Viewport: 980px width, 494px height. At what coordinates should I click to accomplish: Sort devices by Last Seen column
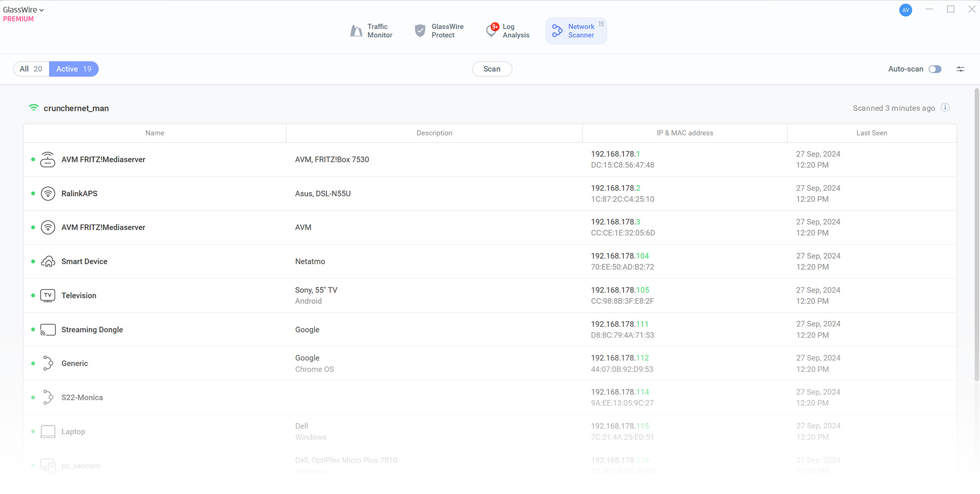[x=872, y=133]
